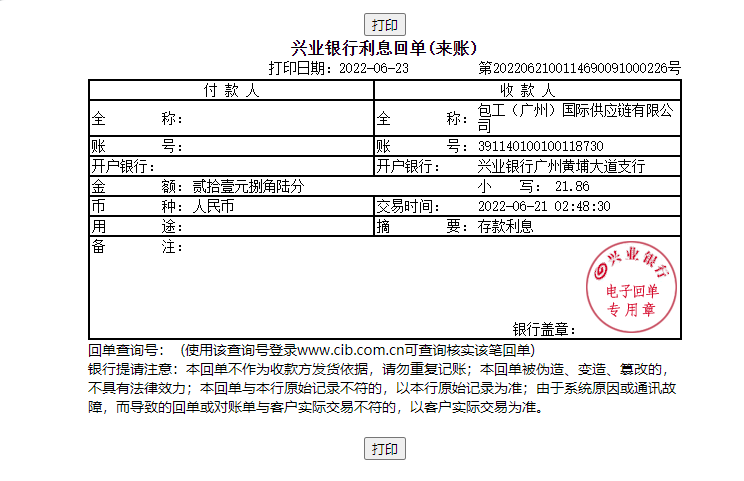Click the top 打印 print button
This screenshot has width=744, height=481.
point(384,25)
